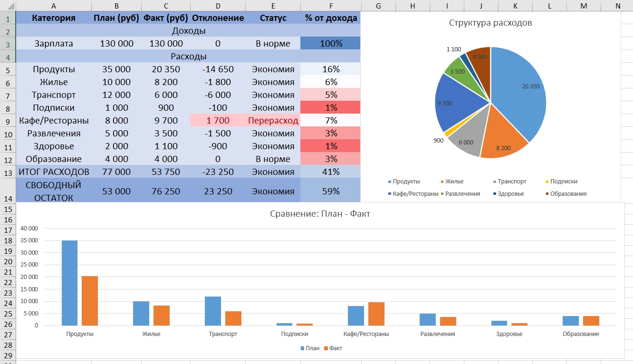Click the select-all corner of the sheet
Screen dimensions: 633x364
click(x=8, y=5)
